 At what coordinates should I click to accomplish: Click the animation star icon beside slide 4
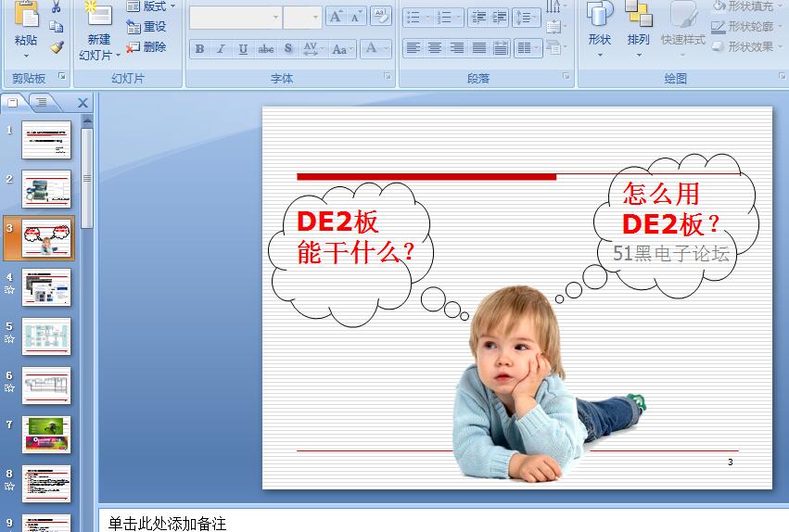tap(9, 289)
